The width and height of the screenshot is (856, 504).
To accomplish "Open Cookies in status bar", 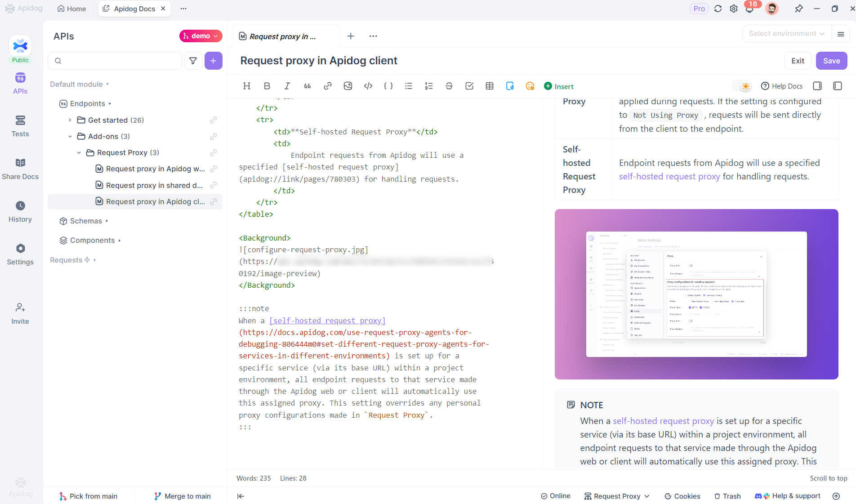I will click(x=682, y=496).
